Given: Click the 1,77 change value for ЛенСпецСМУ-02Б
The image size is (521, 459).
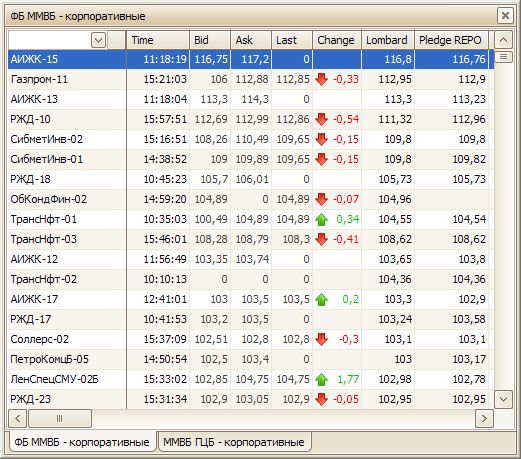Looking at the screenshot, I should point(348,379).
